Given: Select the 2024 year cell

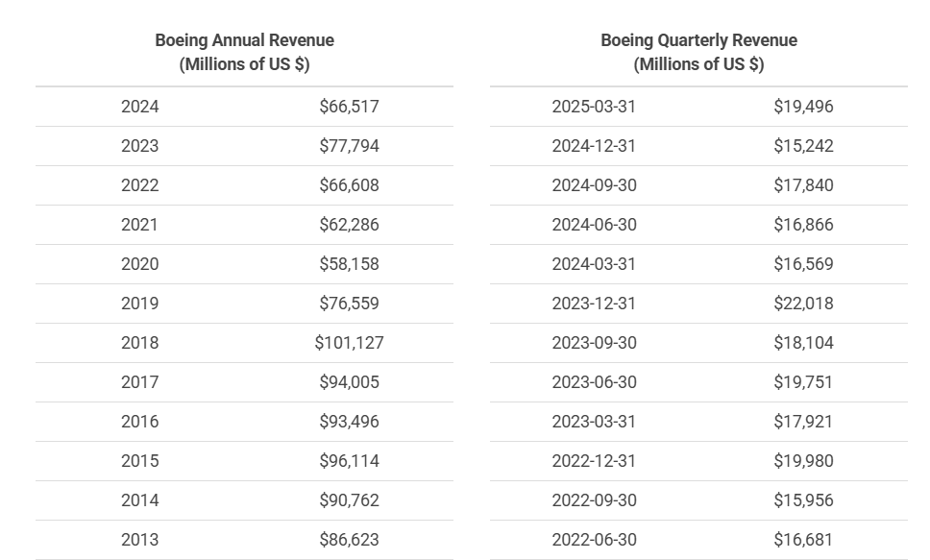Looking at the screenshot, I should [140, 107].
